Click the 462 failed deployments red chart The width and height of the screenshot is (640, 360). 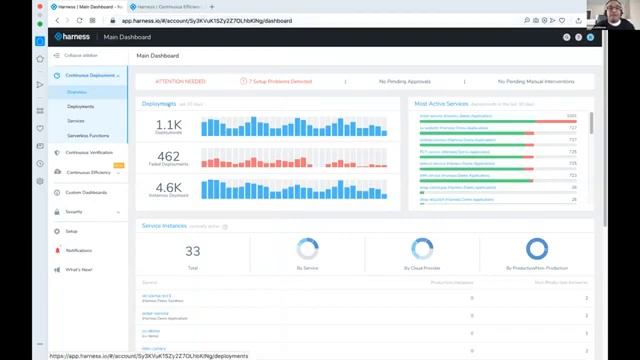pyautogui.click(x=294, y=158)
